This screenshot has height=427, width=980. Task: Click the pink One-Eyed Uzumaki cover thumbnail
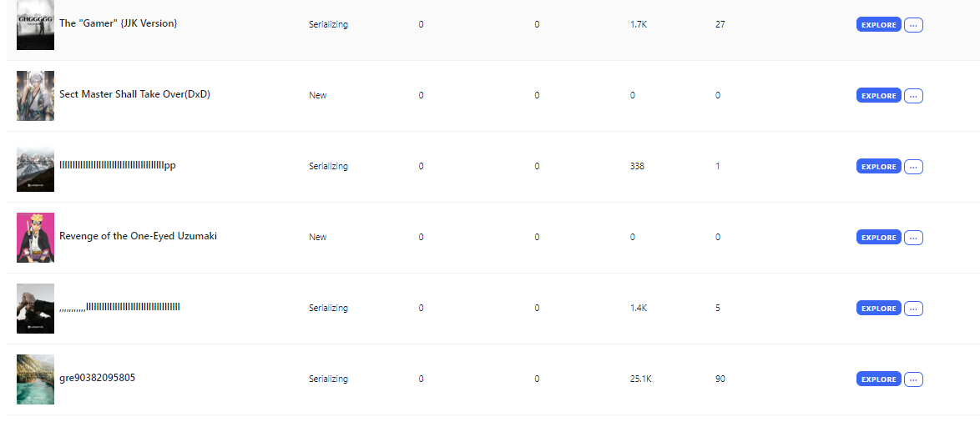coord(35,238)
